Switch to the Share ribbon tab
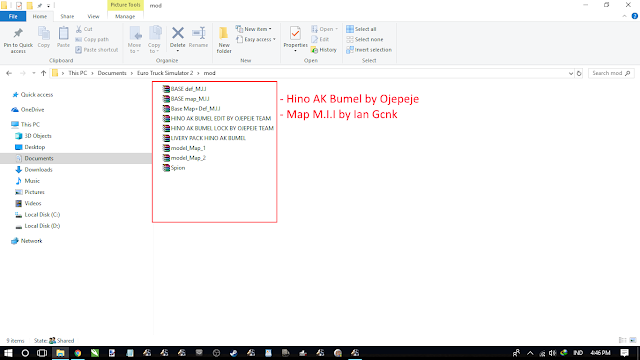Viewport: 640px width, 360px height. [67, 16]
